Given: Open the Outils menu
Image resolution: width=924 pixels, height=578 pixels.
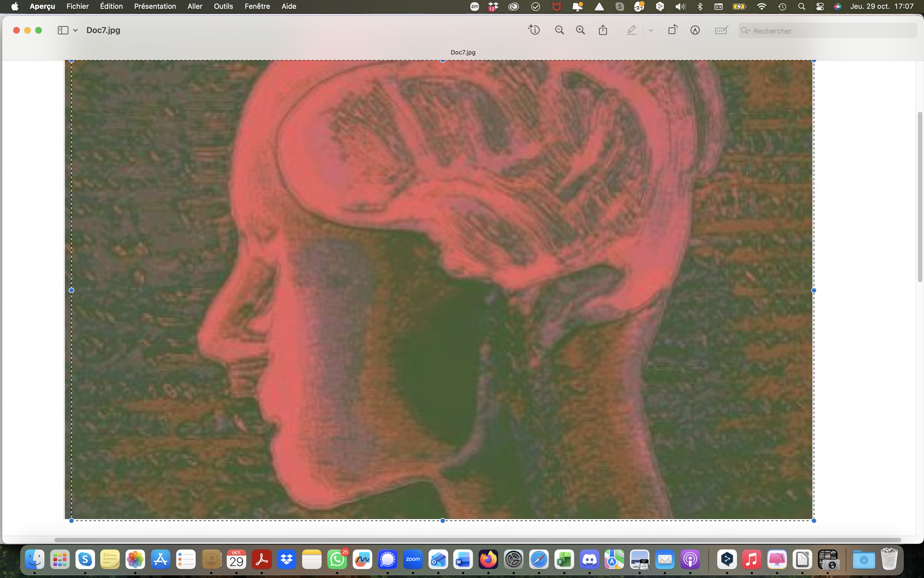Looking at the screenshot, I should 223,6.
